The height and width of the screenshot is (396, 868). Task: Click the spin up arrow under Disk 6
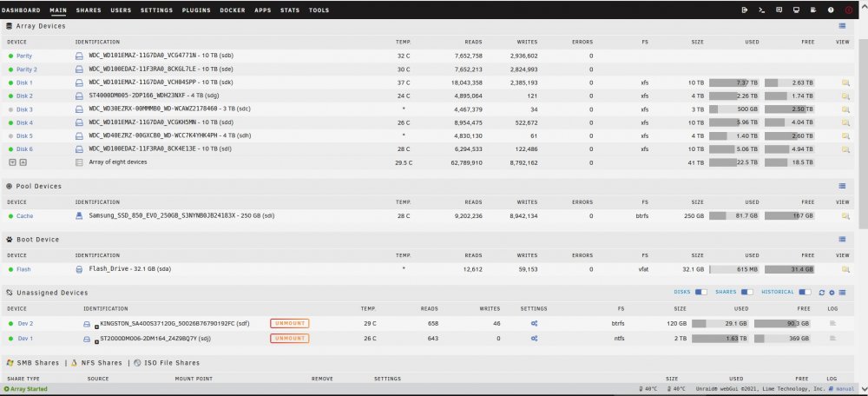pos(23,162)
